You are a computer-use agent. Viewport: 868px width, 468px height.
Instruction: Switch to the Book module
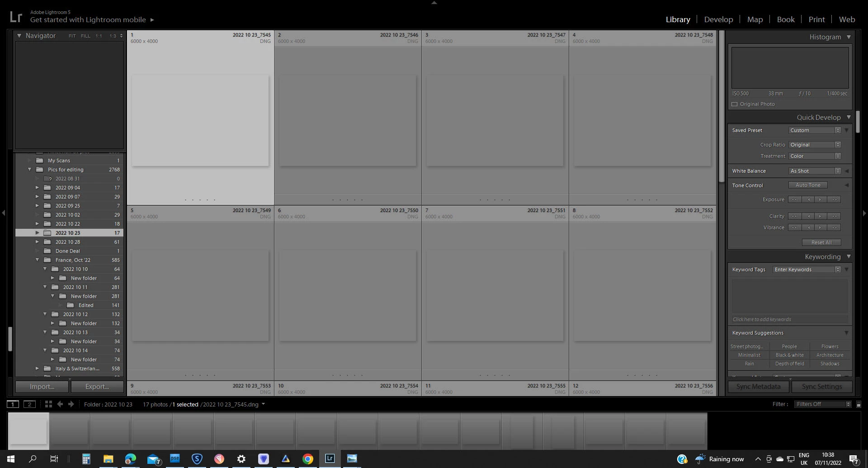tap(786, 19)
